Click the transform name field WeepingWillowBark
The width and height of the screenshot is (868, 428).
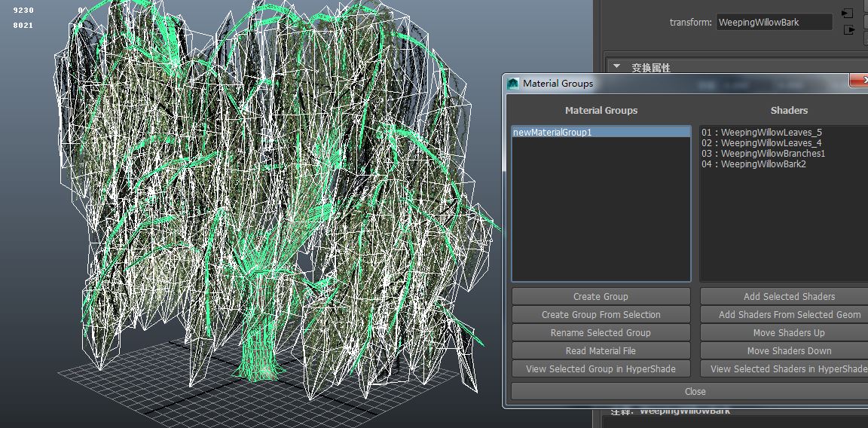coord(774,23)
